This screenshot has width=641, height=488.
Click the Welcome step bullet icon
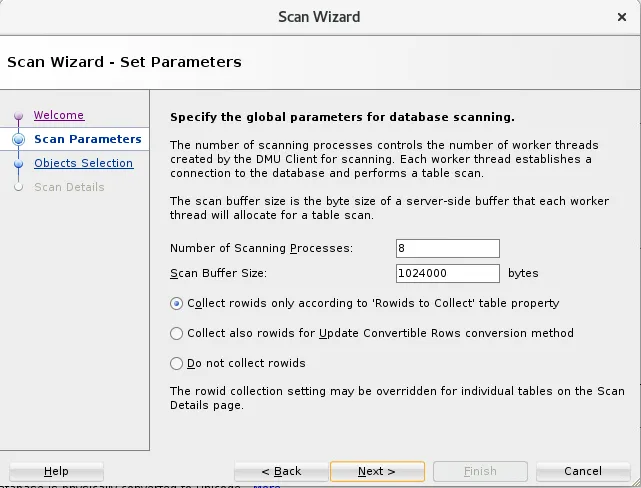[18, 116]
